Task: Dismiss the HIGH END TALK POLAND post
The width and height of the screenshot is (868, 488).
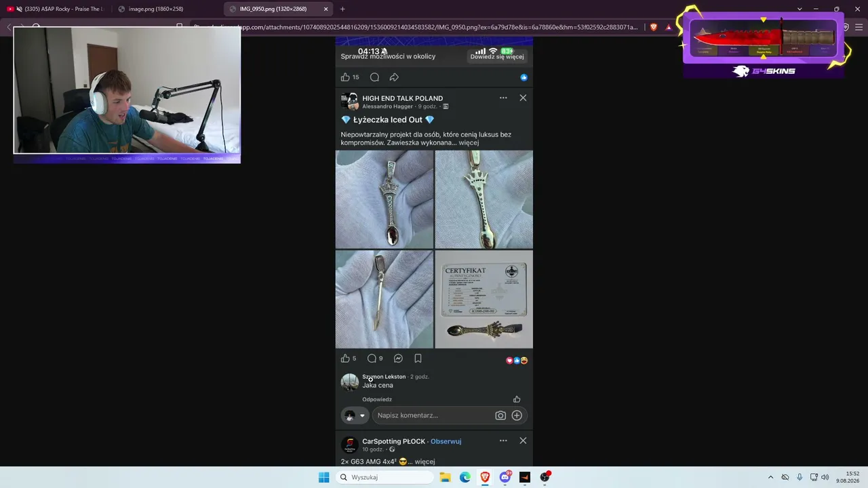Action: pos(523,98)
